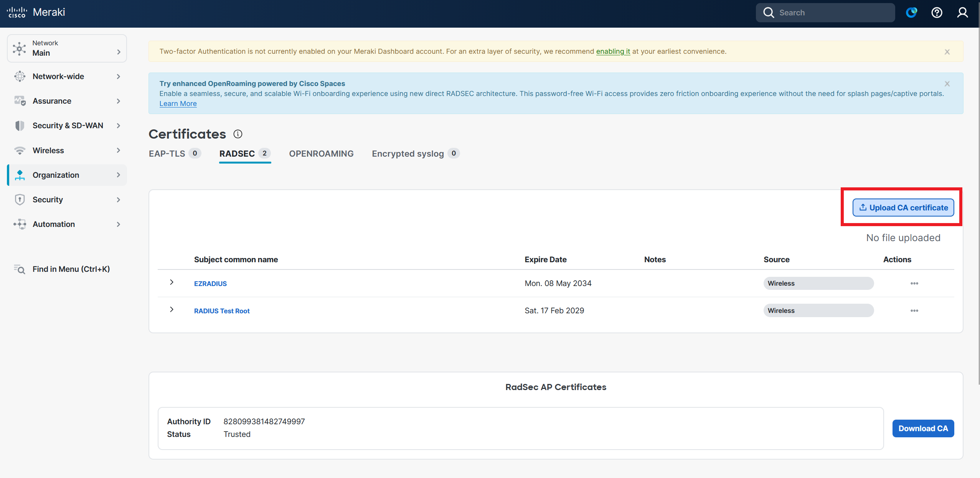Follow the 'enabling it' link

coord(613,51)
